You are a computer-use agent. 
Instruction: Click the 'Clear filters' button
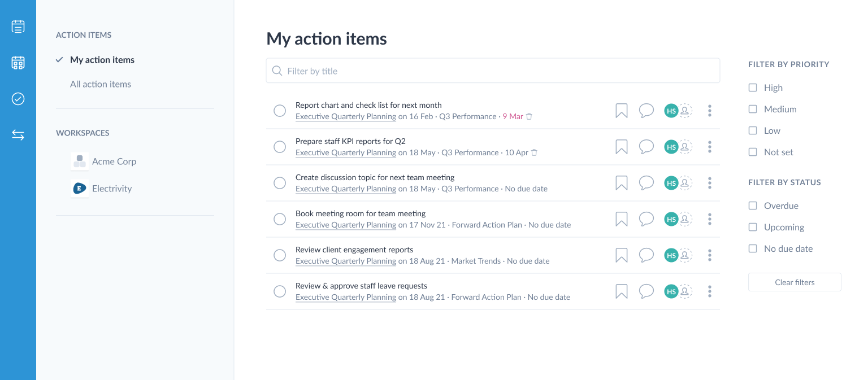click(x=795, y=282)
